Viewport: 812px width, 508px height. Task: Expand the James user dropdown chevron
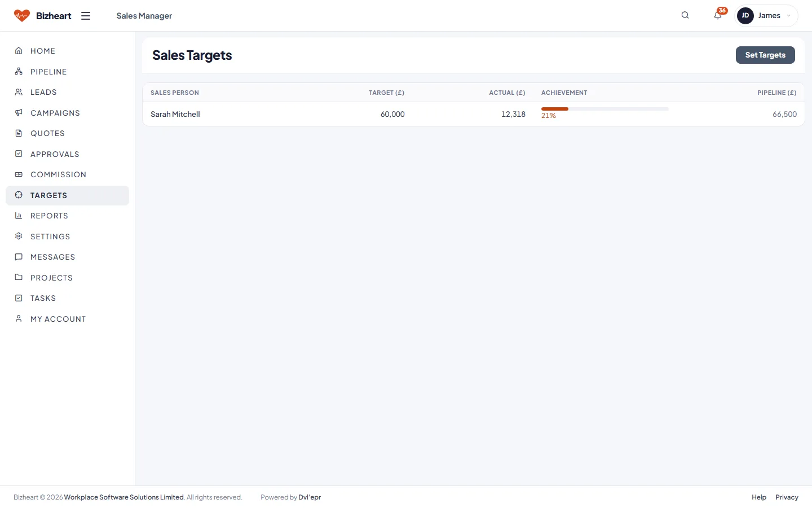click(788, 16)
